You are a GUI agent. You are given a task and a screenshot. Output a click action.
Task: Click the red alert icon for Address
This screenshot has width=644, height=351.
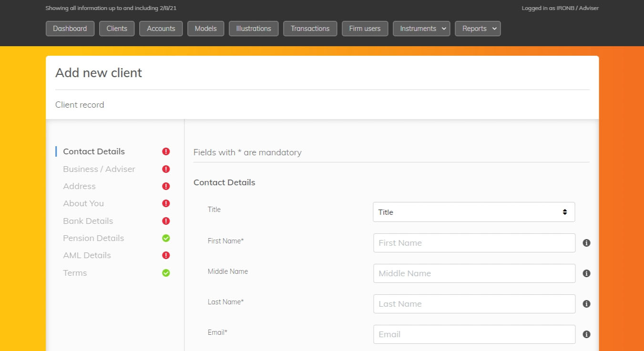pos(166,186)
